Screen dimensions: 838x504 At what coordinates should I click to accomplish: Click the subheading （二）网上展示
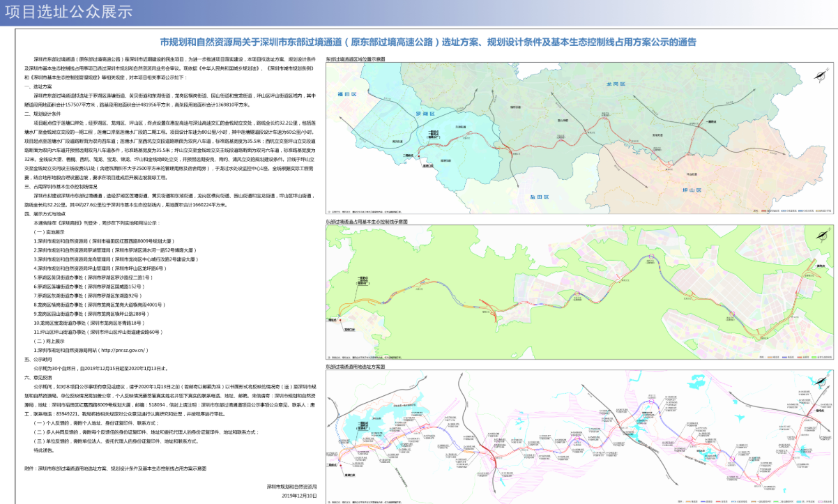[x=49, y=342]
